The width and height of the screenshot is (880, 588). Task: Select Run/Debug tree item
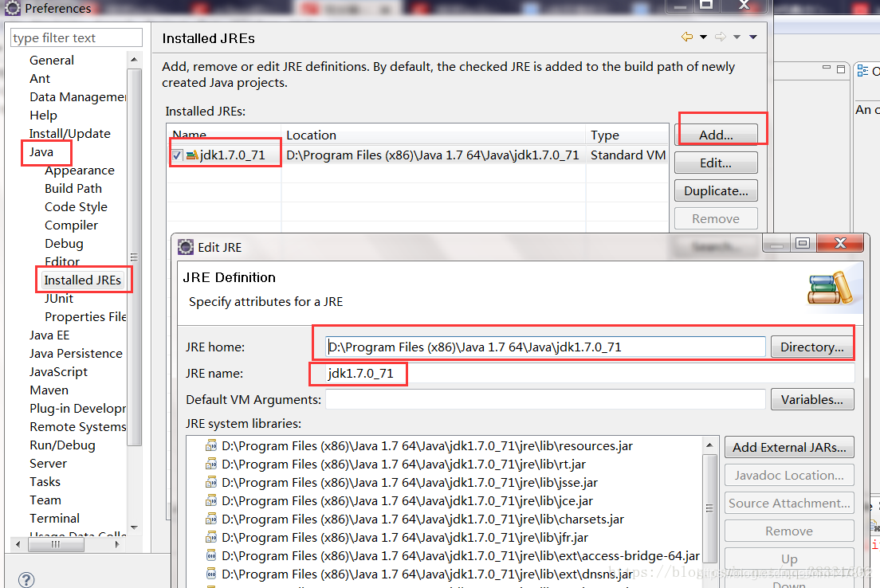click(x=62, y=445)
